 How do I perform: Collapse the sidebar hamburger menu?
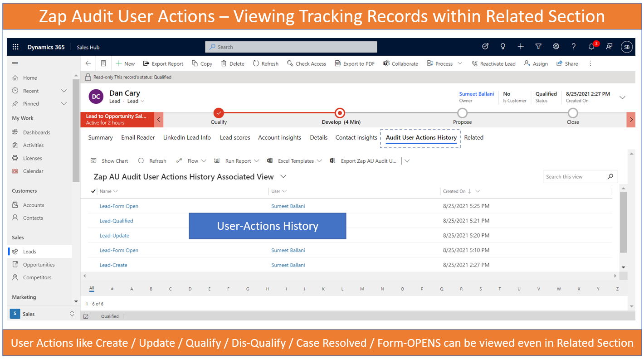(15, 64)
